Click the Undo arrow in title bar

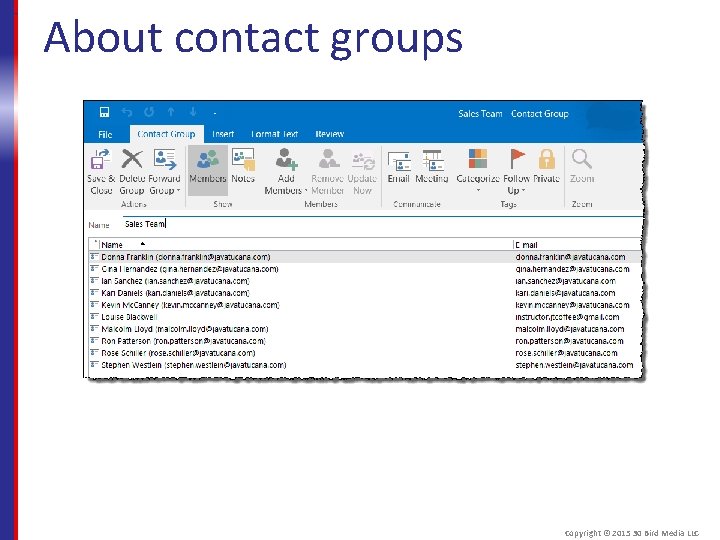click(x=127, y=112)
